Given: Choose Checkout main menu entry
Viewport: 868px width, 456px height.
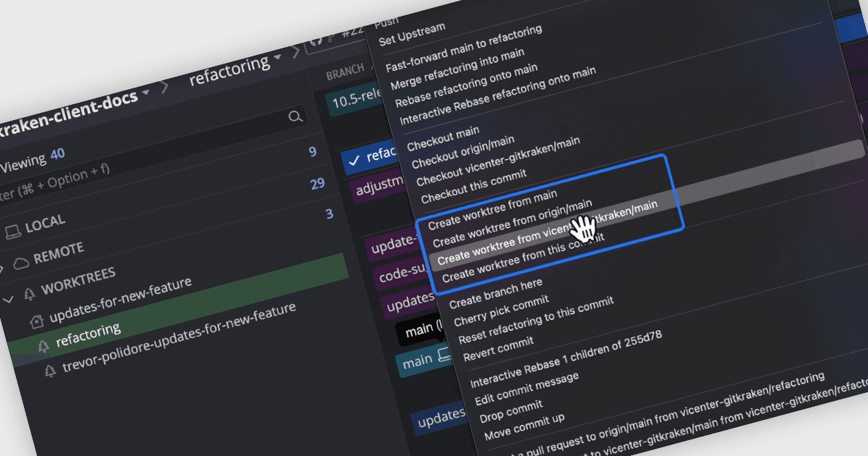Looking at the screenshot, I should (443, 140).
